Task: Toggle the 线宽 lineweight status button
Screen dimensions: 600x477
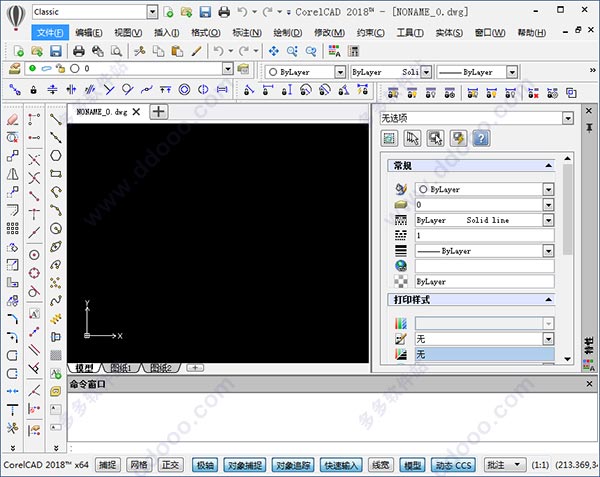Action: coord(381,465)
